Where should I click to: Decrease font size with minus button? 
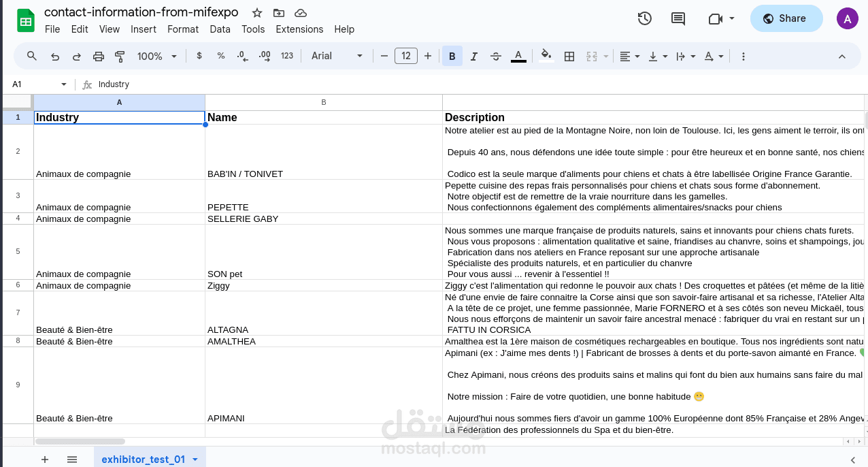[x=384, y=56]
